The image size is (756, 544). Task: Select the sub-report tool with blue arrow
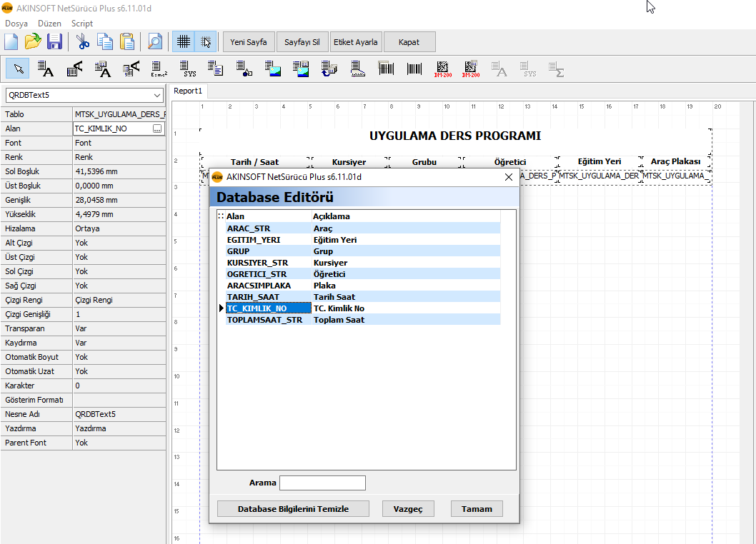click(329, 69)
